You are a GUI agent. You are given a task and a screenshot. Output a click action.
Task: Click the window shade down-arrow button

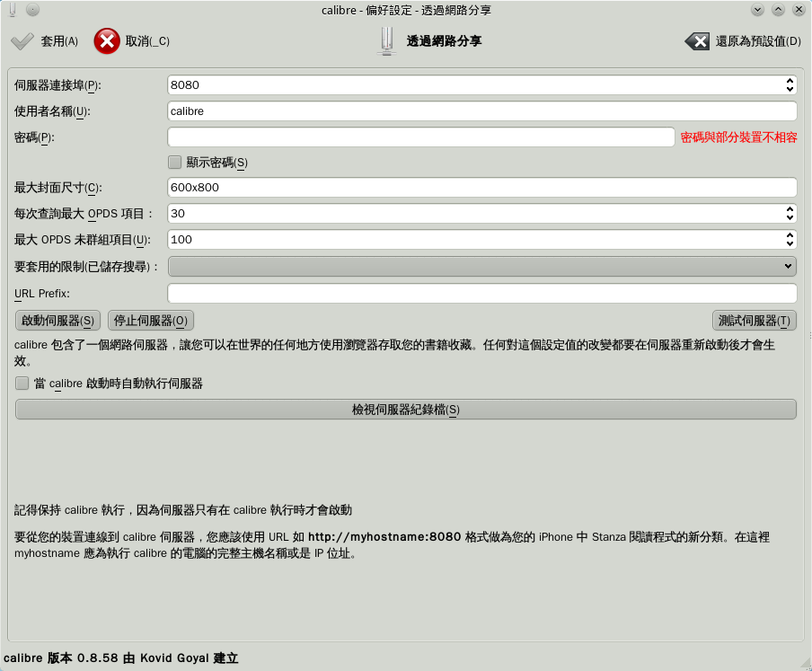pyautogui.click(x=757, y=9)
